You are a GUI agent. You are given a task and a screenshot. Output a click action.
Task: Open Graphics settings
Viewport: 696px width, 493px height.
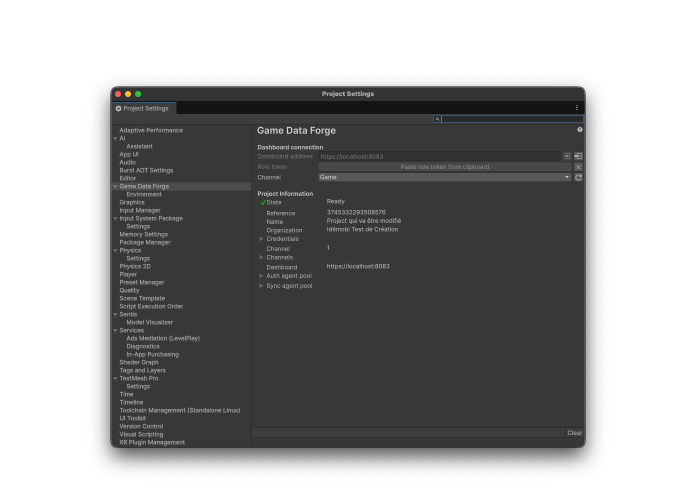coord(132,202)
